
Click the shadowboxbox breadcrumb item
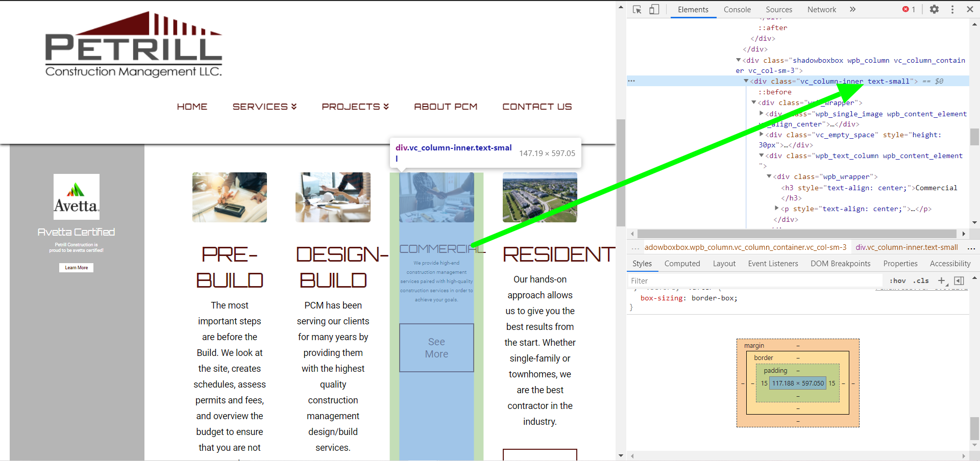(x=746, y=247)
